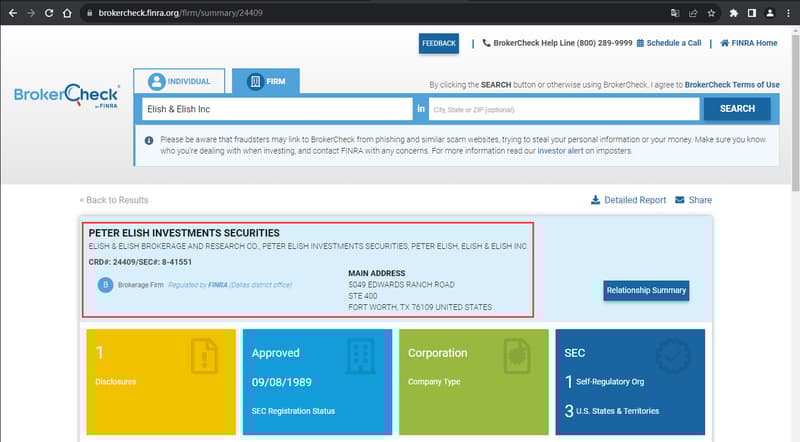Click the City, State or ZIP field
Viewport: 800px width, 442px height.
point(563,109)
